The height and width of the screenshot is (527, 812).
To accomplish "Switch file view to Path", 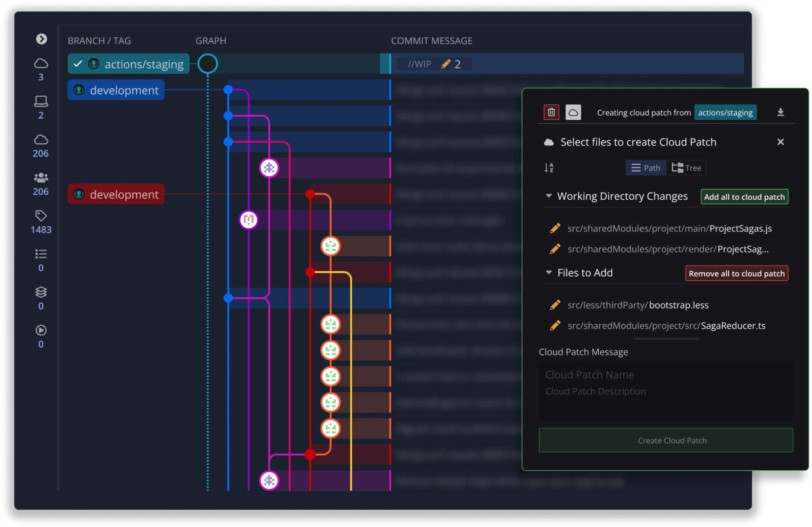I will tap(646, 168).
